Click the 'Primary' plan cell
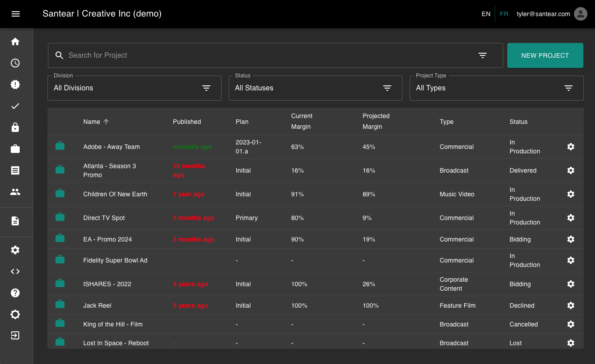This screenshot has height=364, width=595. 247,218
